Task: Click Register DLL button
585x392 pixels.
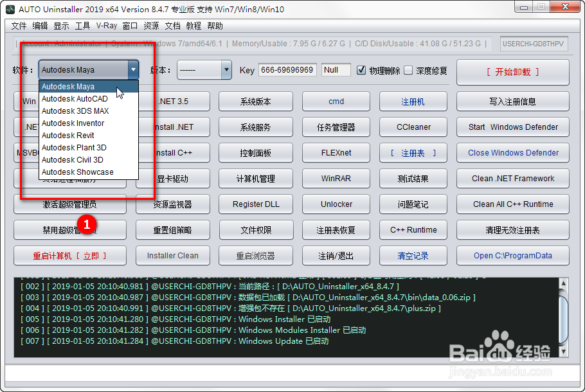Action: (256, 204)
